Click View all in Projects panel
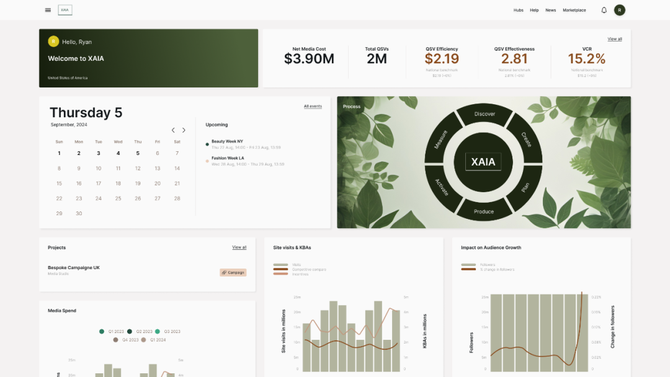The height and width of the screenshot is (377, 670). pos(239,247)
